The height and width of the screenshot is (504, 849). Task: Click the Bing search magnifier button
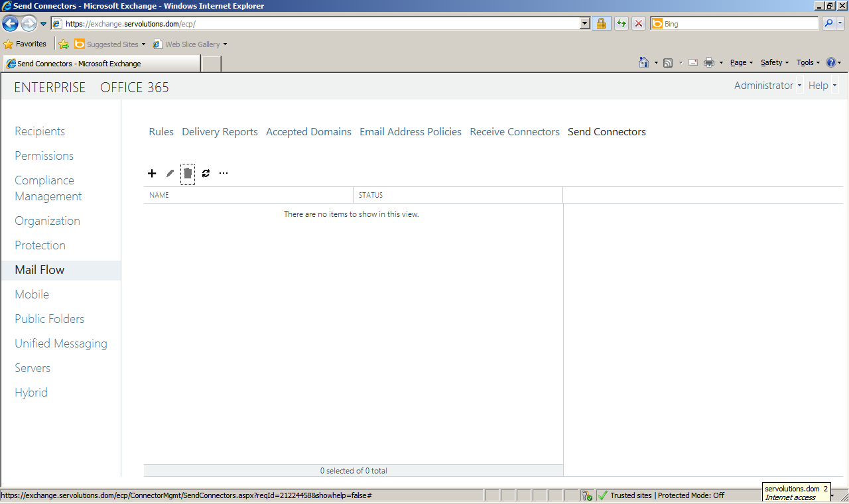click(828, 23)
